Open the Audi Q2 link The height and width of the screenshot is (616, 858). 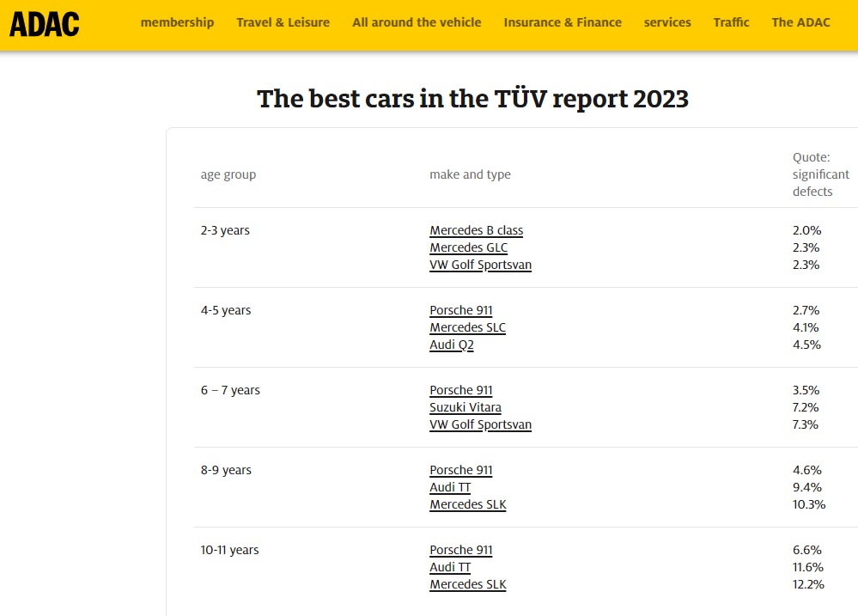(x=451, y=345)
